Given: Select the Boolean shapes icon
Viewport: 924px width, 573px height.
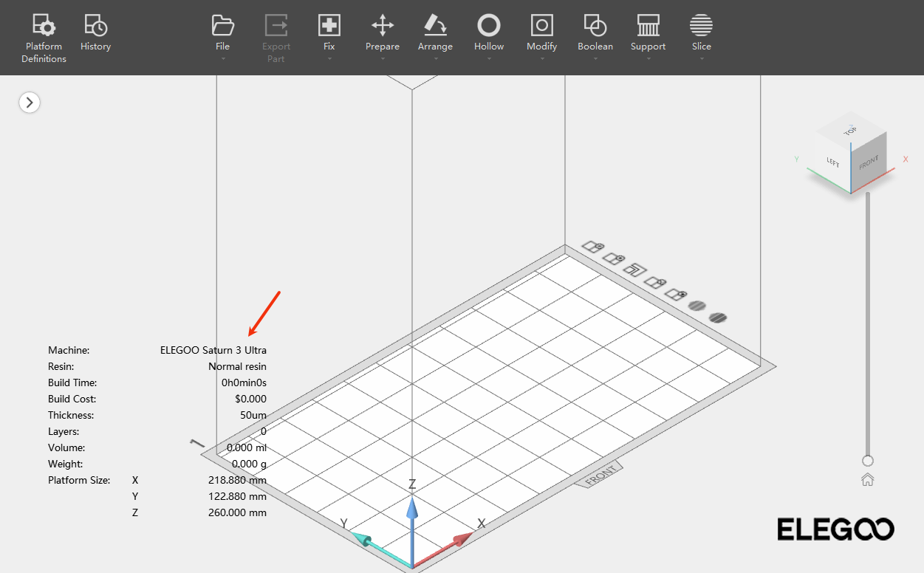Looking at the screenshot, I should tap(595, 26).
